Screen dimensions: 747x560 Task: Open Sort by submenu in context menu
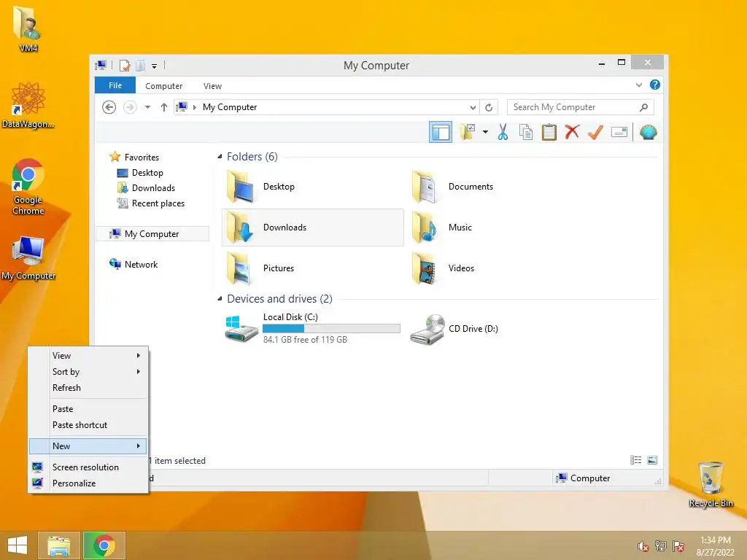88,372
